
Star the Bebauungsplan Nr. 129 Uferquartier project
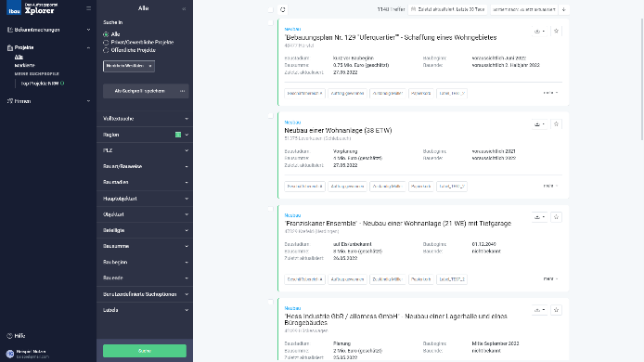(x=556, y=31)
